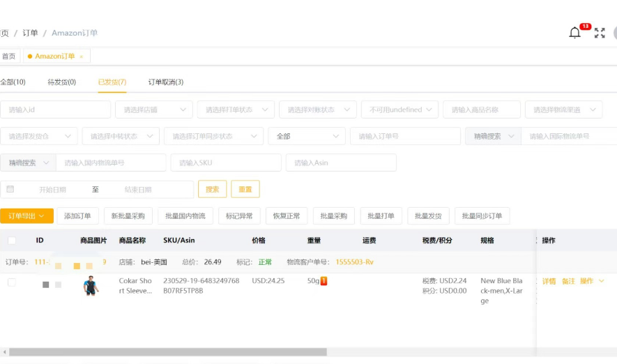Screen dimensions: 617x364
Task: Click the red weight warning badge
Action: [x=324, y=281]
